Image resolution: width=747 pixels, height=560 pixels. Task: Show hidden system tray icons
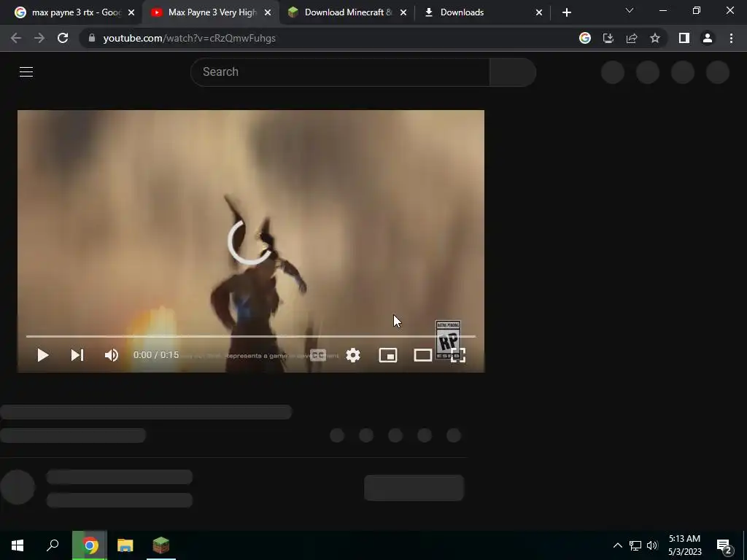click(x=617, y=545)
